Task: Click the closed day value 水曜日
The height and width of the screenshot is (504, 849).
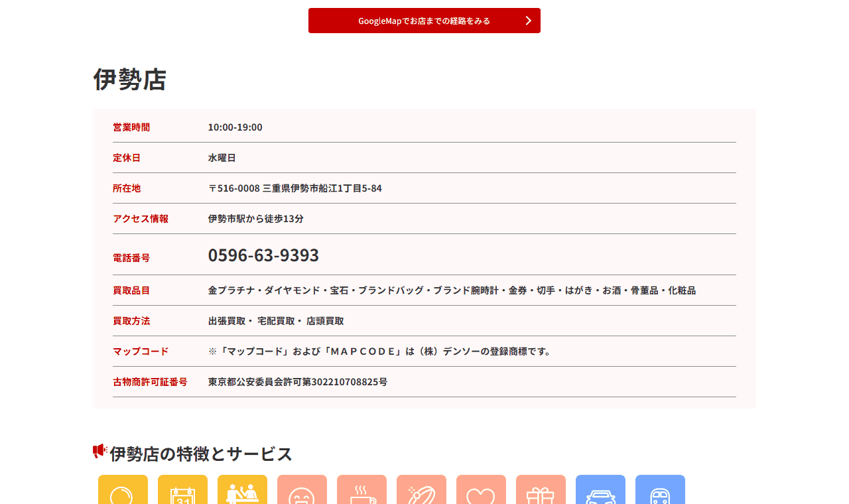Action: tap(222, 158)
